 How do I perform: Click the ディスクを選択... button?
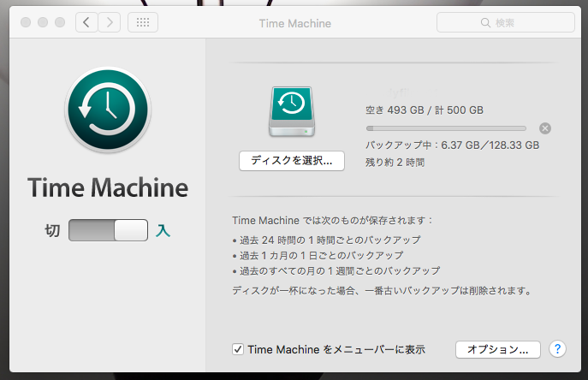(292, 161)
